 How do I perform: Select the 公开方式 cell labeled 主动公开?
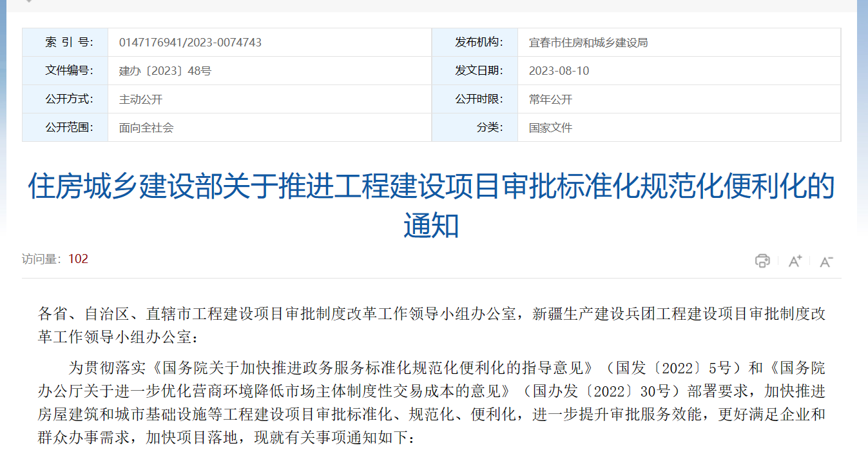(x=133, y=99)
